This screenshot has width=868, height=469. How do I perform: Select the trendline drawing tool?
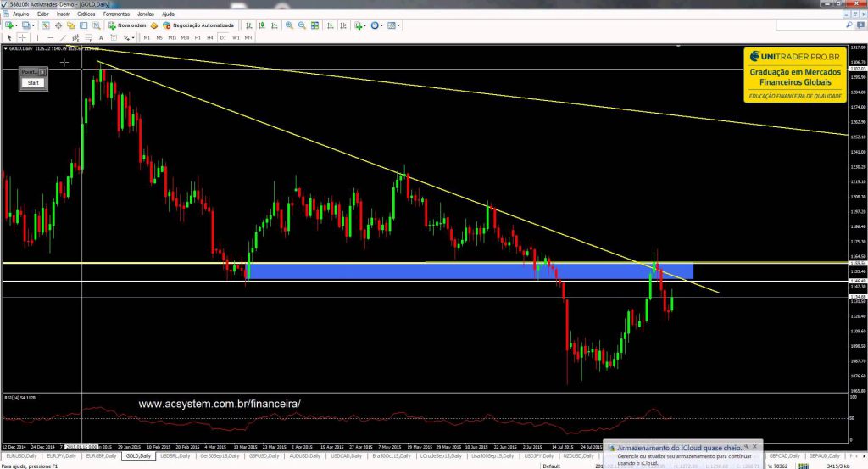point(63,37)
